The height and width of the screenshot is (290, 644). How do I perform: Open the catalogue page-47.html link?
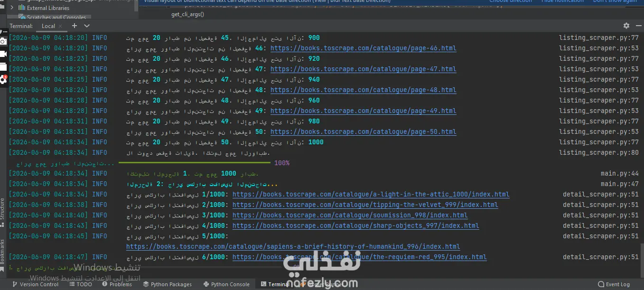tap(363, 69)
